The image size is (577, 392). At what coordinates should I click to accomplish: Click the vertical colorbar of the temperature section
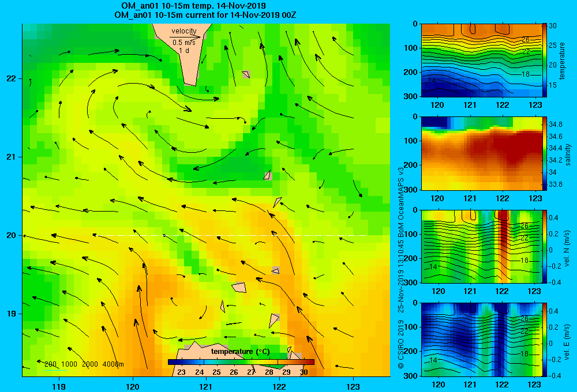click(x=544, y=61)
